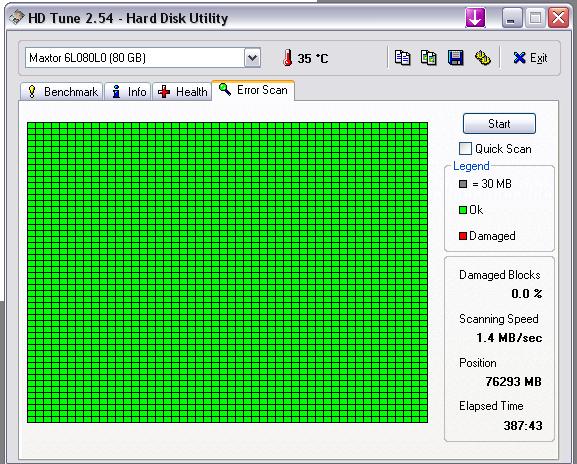This screenshot has width=577, height=464.
Task: Select the Error Scan tab
Action: click(253, 90)
